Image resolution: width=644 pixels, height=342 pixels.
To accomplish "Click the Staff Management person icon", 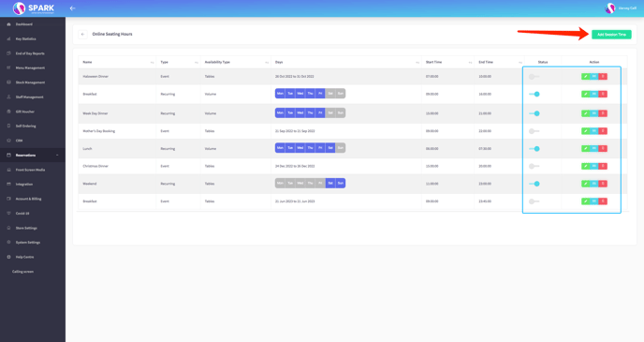I will 8,97.
